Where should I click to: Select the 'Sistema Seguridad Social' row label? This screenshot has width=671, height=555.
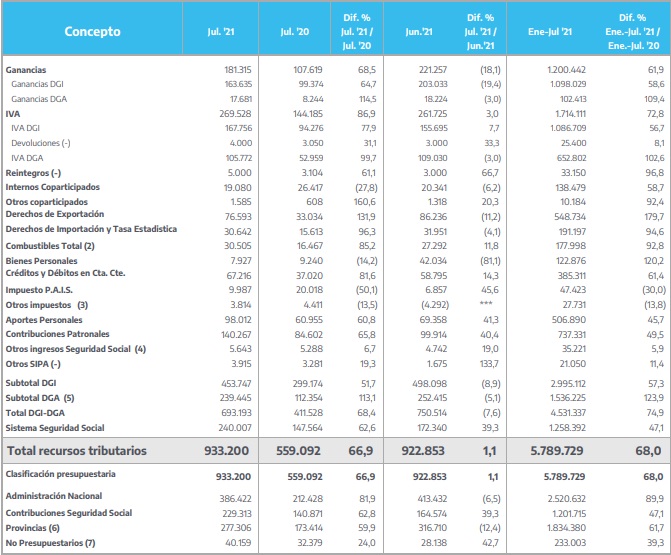pos(55,428)
